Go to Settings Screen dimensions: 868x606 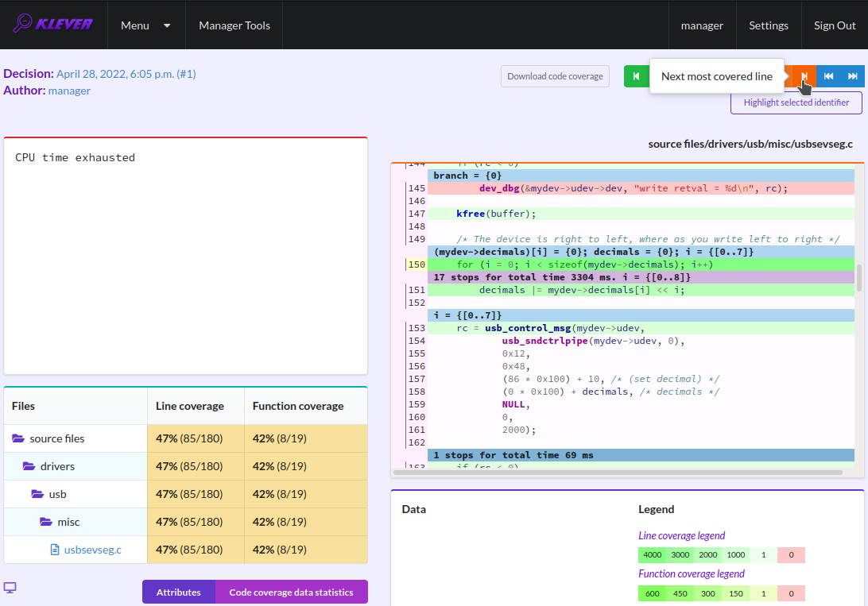[769, 25]
